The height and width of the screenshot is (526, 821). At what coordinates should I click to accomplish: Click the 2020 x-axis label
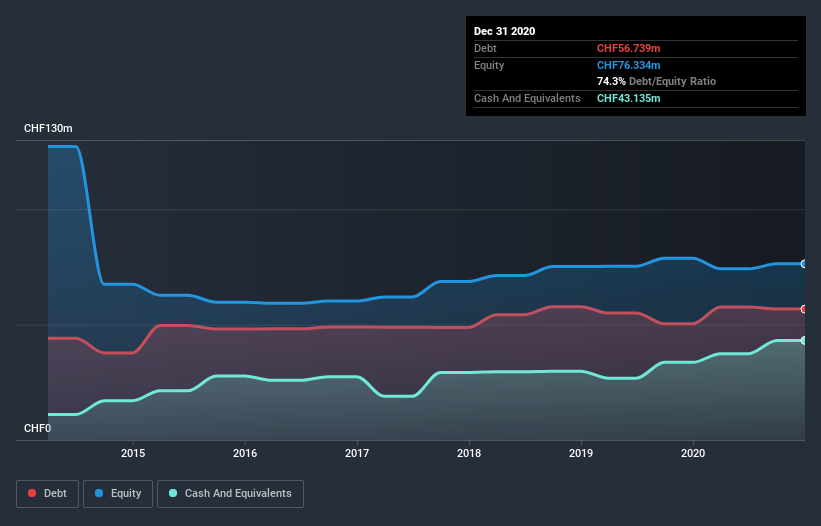693,453
